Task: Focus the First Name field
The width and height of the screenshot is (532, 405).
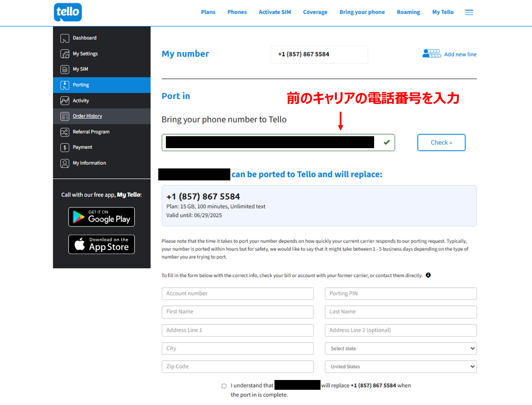Action: coord(238,312)
